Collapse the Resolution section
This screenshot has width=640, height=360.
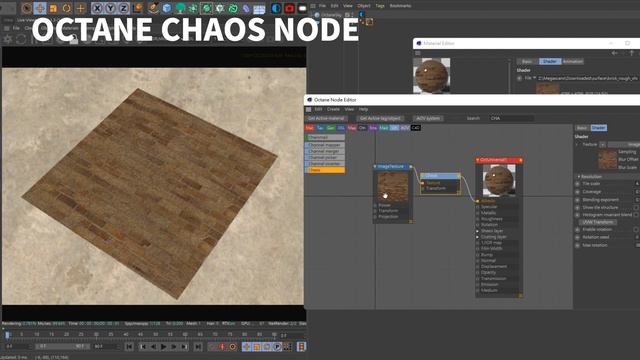(x=579, y=177)
